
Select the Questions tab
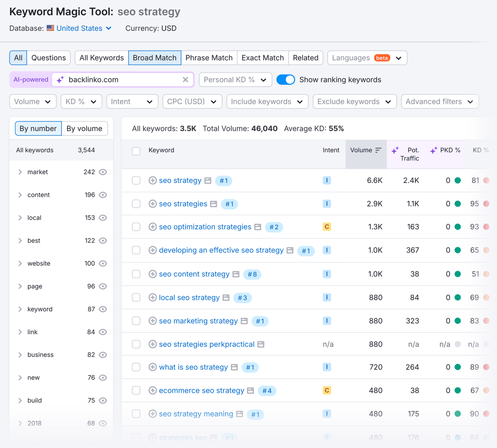coord(48,58)
